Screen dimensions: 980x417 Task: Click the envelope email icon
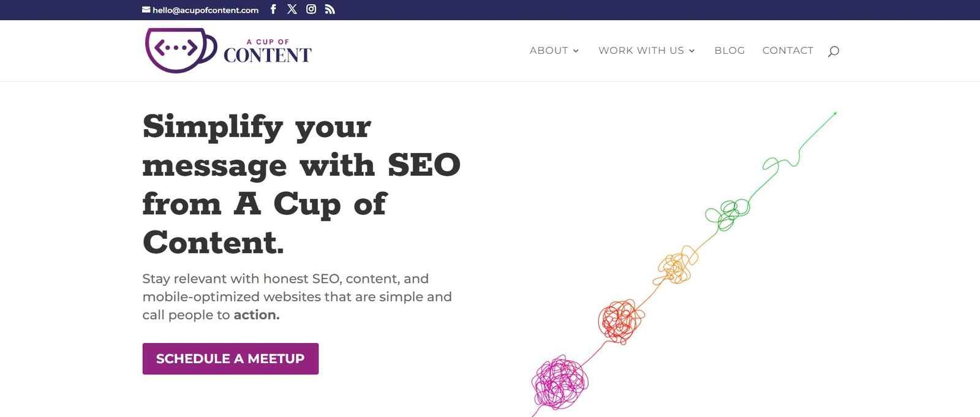(146, 10)
